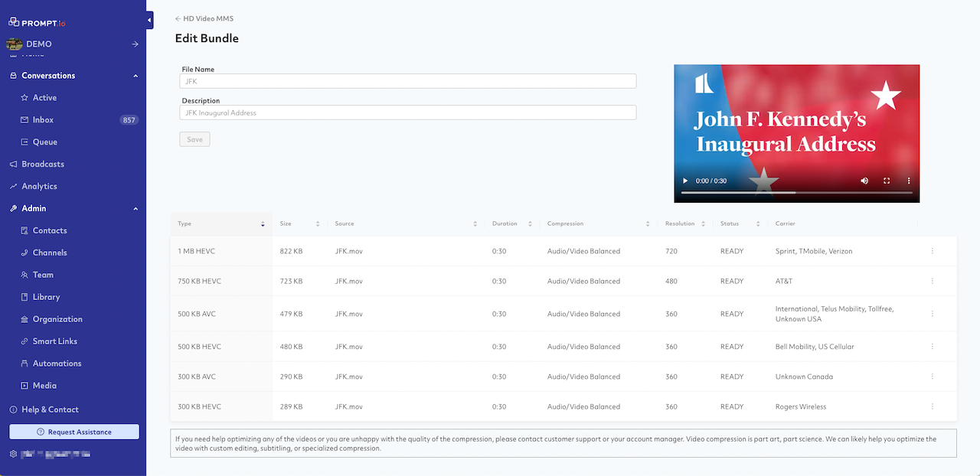This screenshot has width=980, height=476.
Task: Open row actions for 1 MB HEVC
Action: 932,251
